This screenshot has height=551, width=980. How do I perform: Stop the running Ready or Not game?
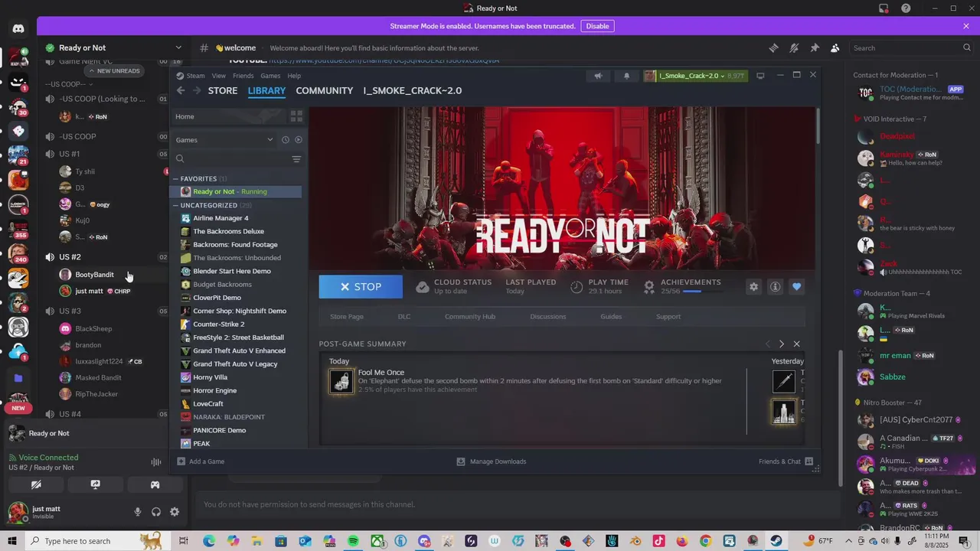pos(361,286)
